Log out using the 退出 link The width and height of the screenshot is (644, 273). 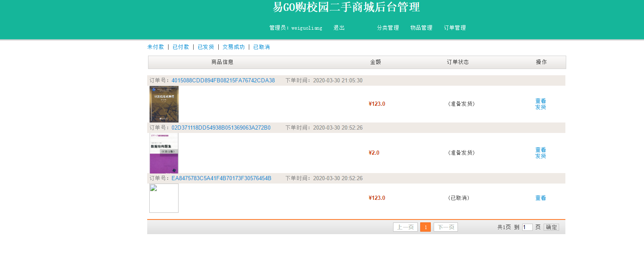(x=339, y=28)
